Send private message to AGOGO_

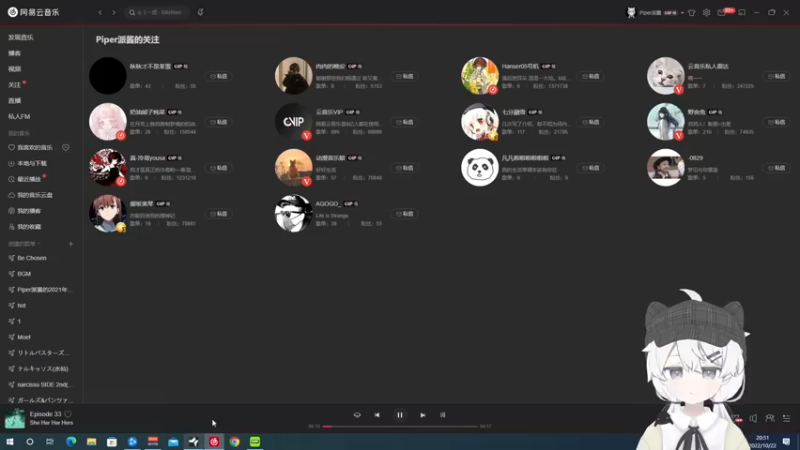tap(405, 214)
